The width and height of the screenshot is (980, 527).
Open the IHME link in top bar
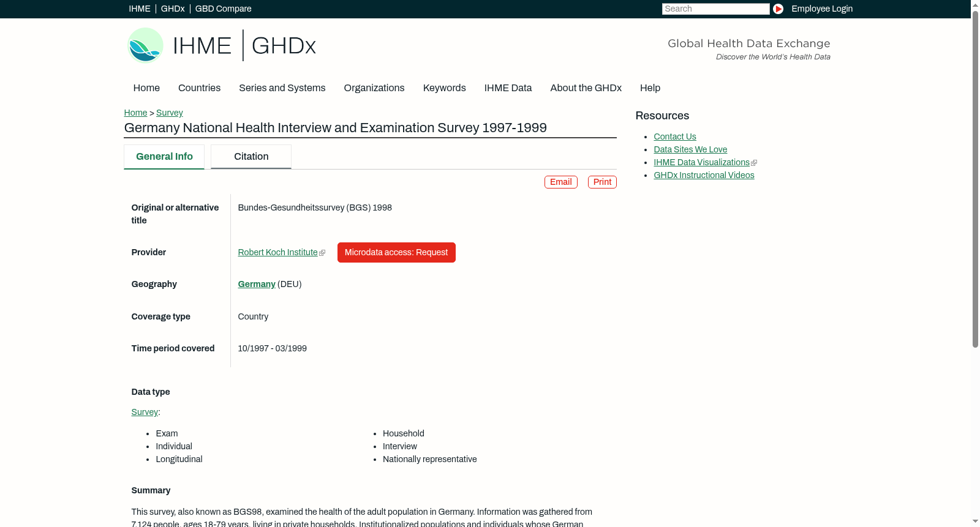click(140, 9)
